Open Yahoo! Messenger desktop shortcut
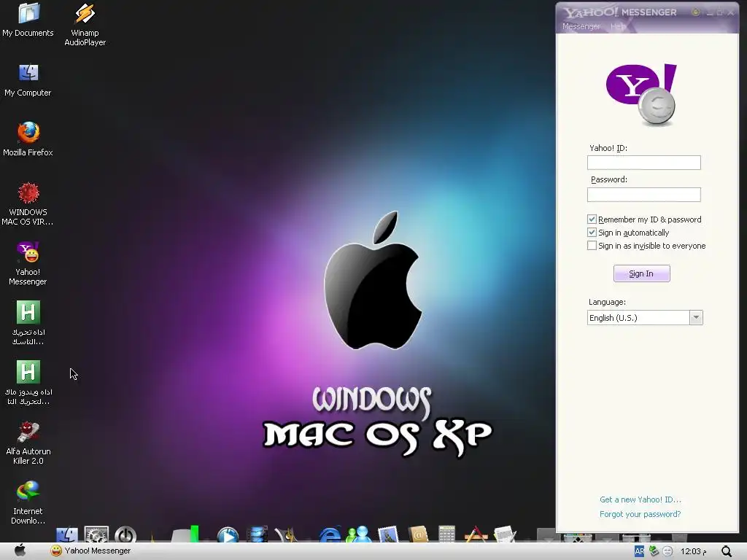The width and height of the screenshot is (747, 560). pyautogui.click(x=28, y=264)
